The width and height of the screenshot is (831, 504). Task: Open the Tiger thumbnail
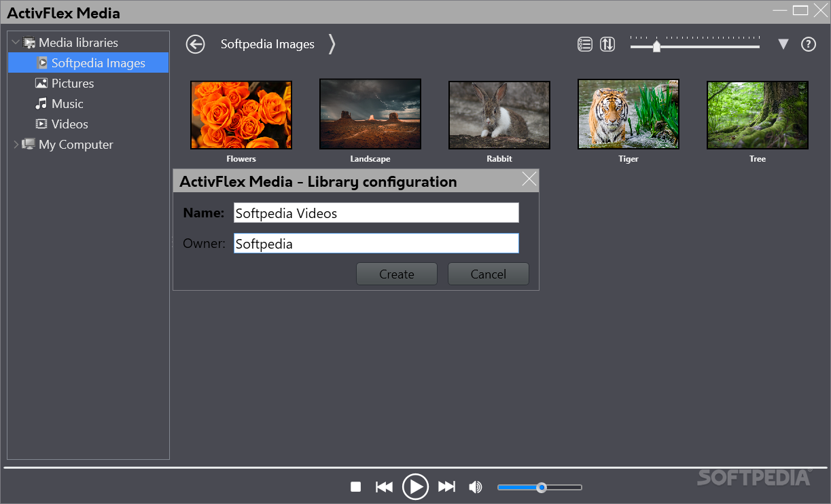point(629,114)
